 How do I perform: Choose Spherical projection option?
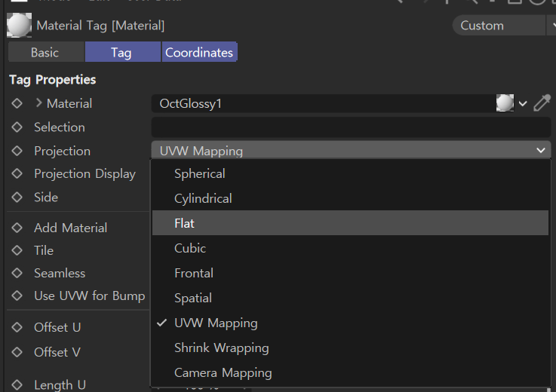coord(199,173)
